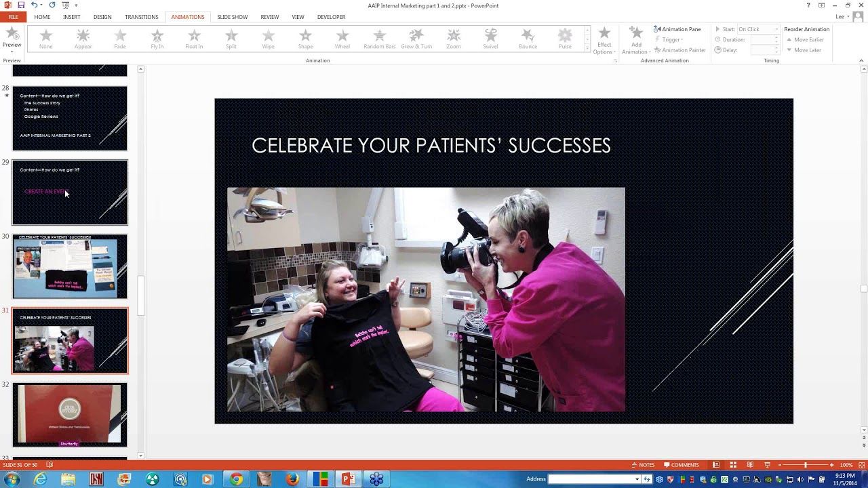Toggle the Animation Pane
The height and width of the screenshot is (488, 868).
pos(677,29)
